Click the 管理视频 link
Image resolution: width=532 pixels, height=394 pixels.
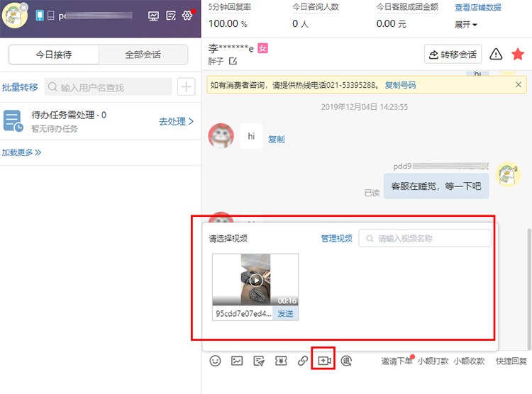[x=336, y=238]
